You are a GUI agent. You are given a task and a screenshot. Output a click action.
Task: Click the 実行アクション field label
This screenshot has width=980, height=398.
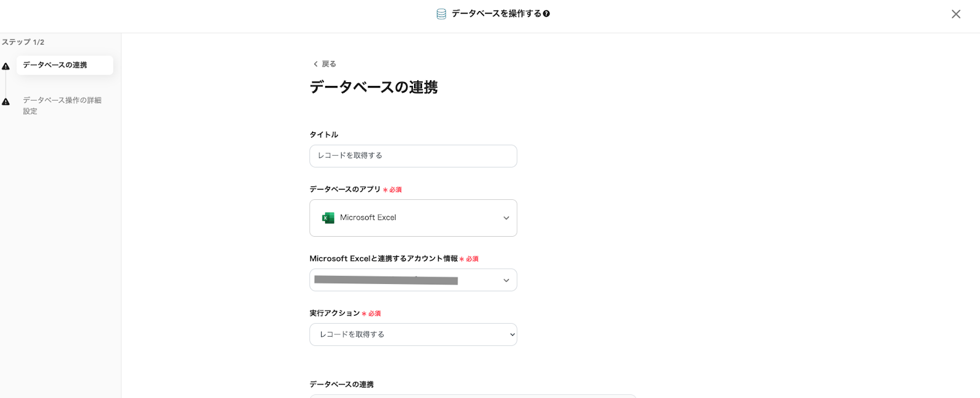tap(334, 313)
